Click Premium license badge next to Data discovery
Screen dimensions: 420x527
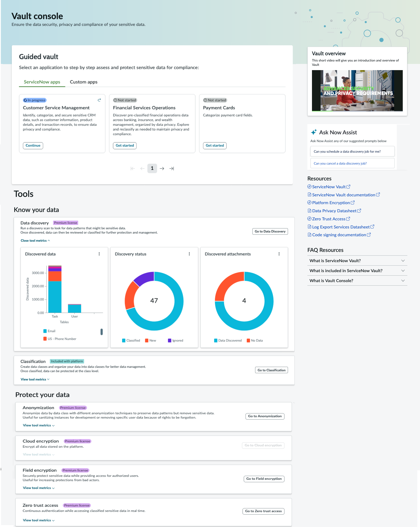[65, 223]
